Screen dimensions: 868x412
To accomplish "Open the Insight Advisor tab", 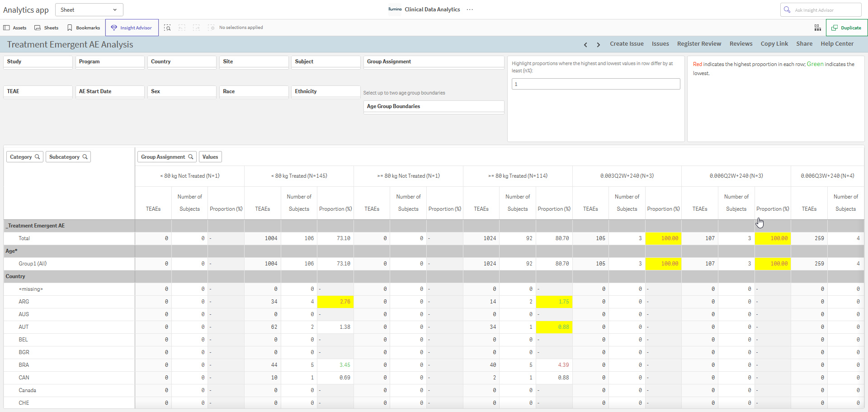I will point(132,28).
